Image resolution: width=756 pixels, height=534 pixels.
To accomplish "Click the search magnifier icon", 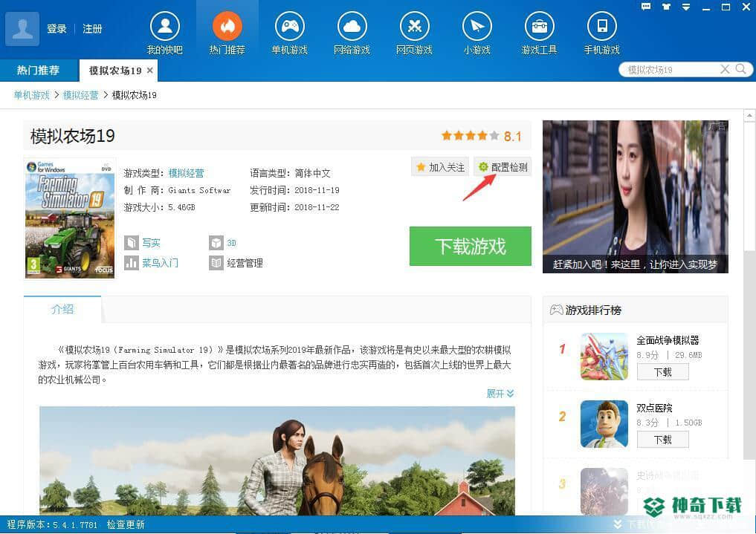I will (741, 69).
